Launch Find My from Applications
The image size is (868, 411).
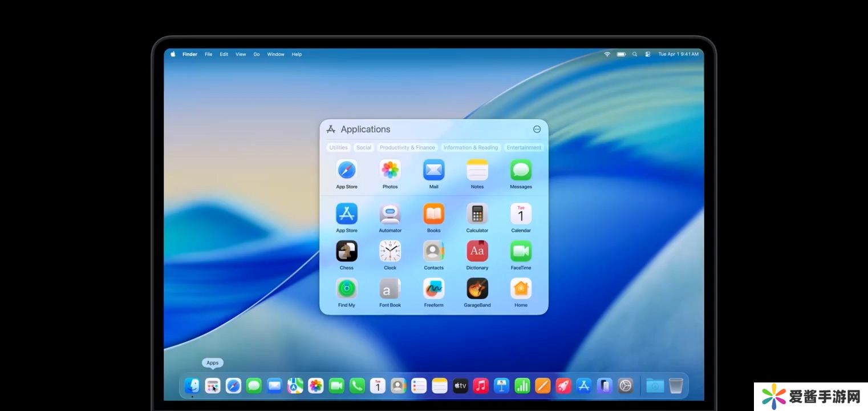pos(347,289)
